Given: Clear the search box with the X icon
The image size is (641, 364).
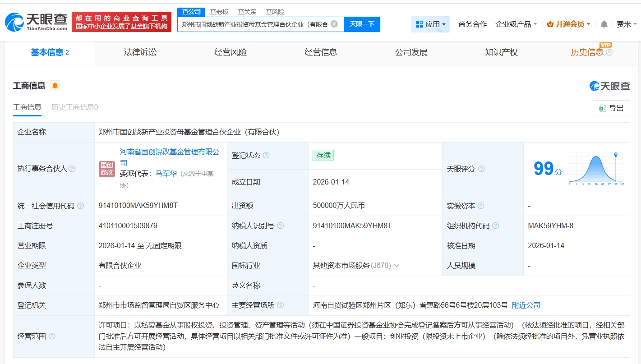Looking at the screenshot, I should click(x=334, y=24).
